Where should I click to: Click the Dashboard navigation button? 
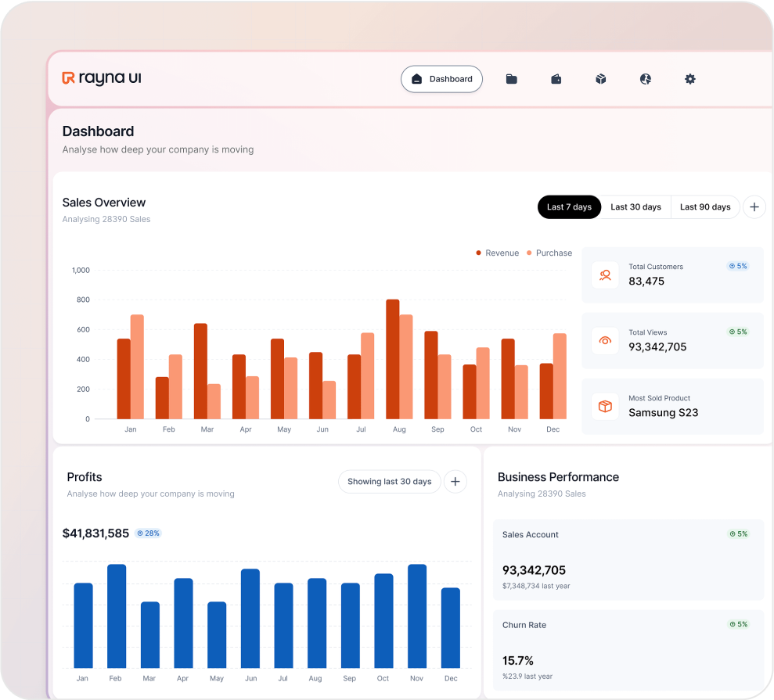(x=442, y=79)
